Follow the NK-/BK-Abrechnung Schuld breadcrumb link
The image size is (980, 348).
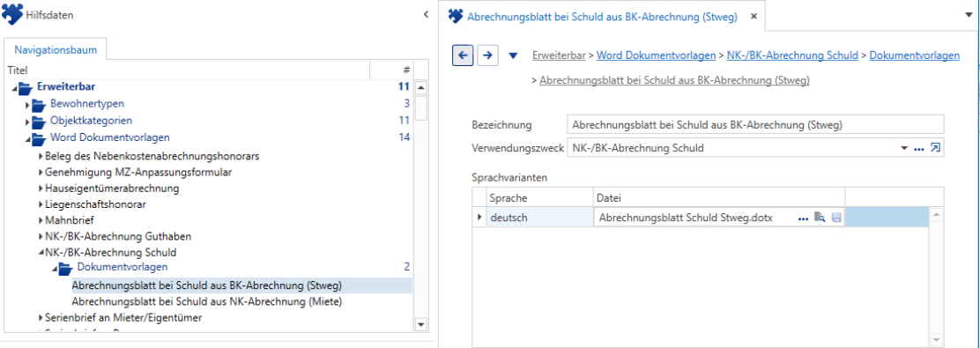(792, 56)
